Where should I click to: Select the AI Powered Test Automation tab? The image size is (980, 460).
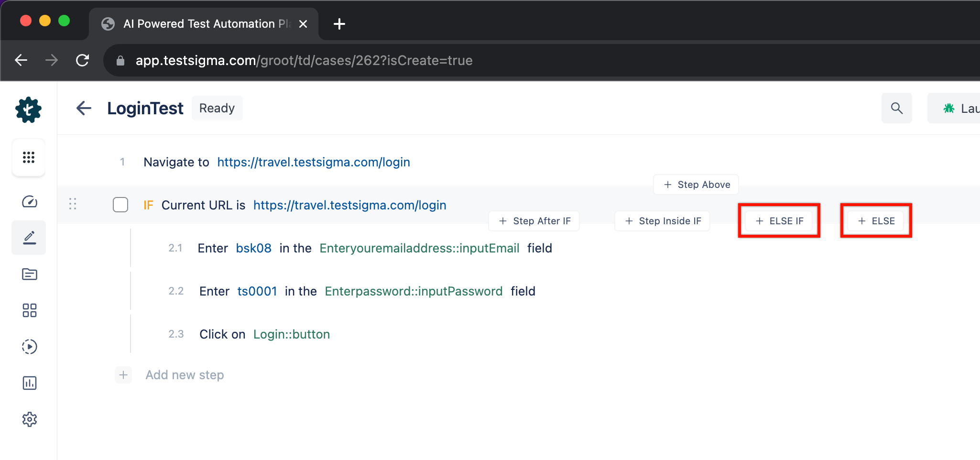tap(204, 24)
